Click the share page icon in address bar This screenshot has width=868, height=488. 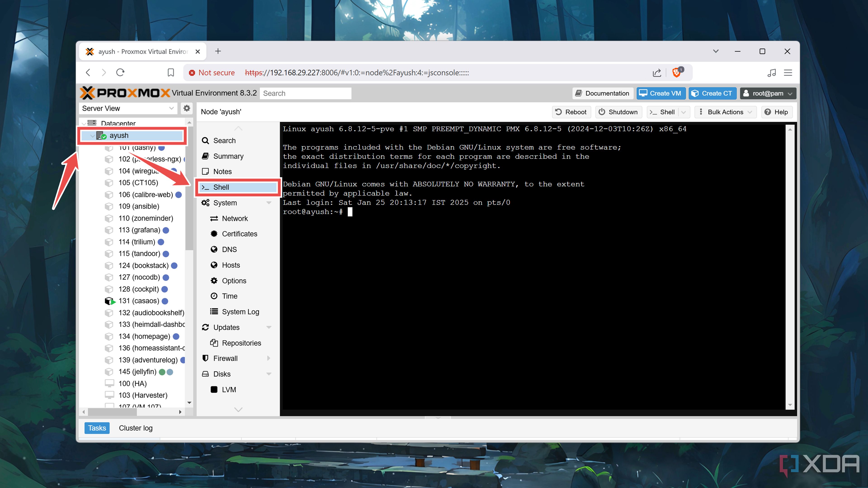click(657, 73)
